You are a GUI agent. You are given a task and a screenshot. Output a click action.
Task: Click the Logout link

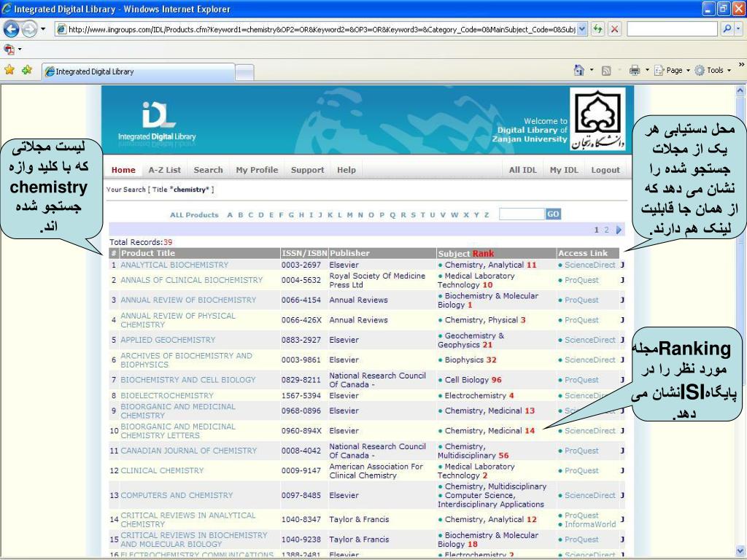coord(605,170)
